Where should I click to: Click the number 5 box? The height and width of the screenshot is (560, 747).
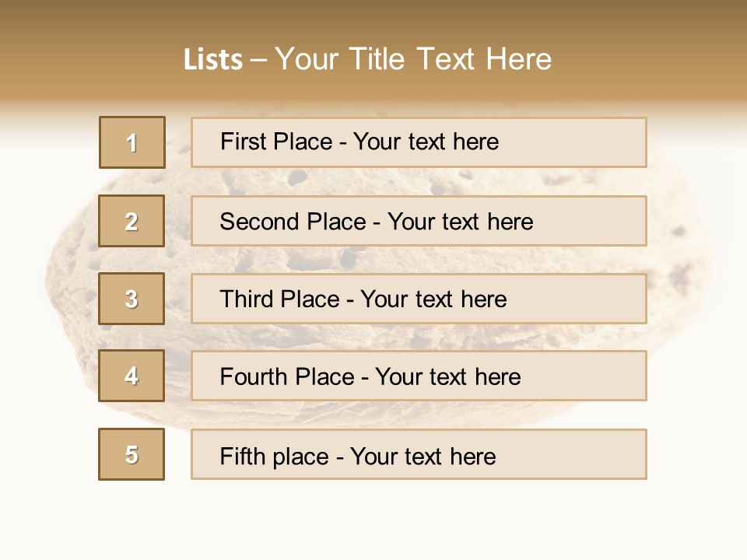[x=132, y=454]
